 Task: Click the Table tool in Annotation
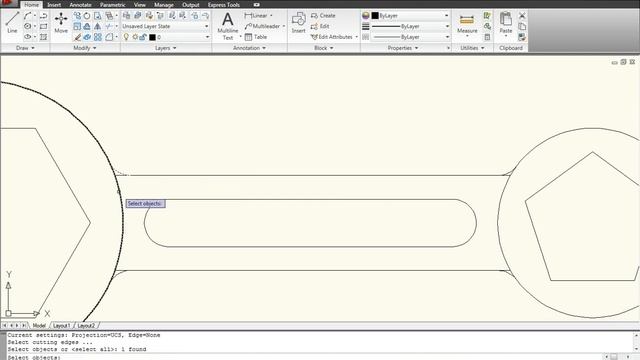coord(256,37)
